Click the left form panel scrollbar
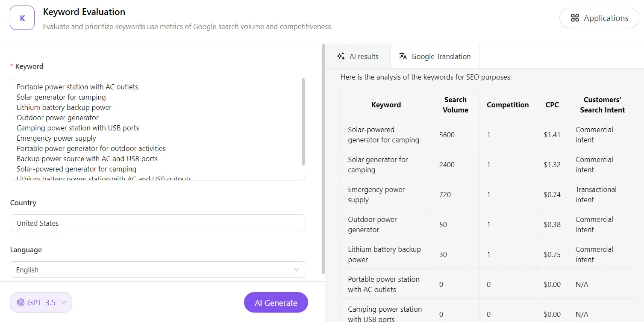The width and height of the screenshot is (644, 322). point(323,158)
